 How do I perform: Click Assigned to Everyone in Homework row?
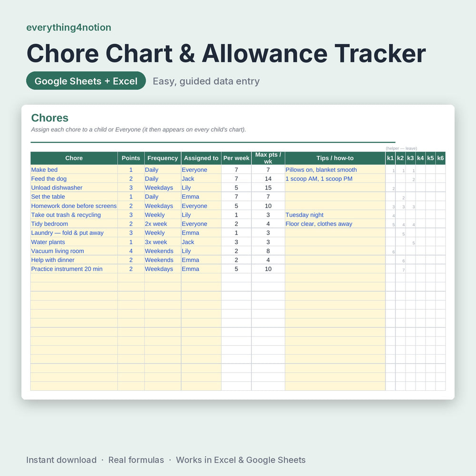click(201, 206)
